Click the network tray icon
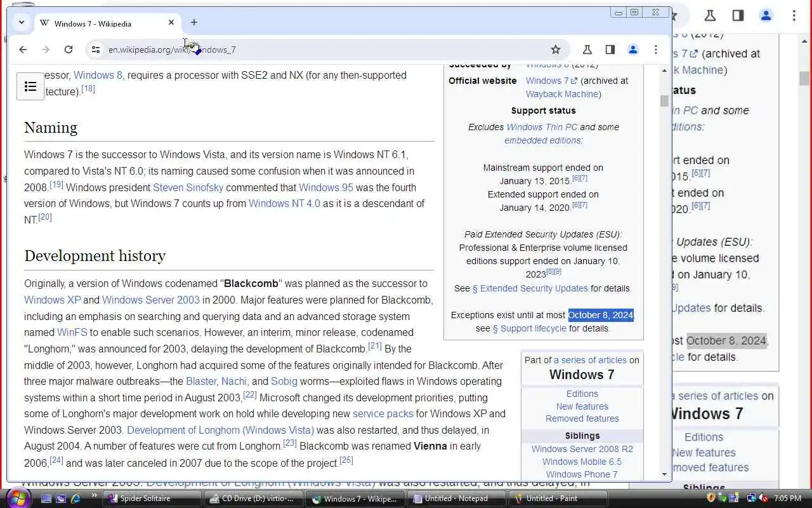This screenshot has width=812, height=508. 752,498
